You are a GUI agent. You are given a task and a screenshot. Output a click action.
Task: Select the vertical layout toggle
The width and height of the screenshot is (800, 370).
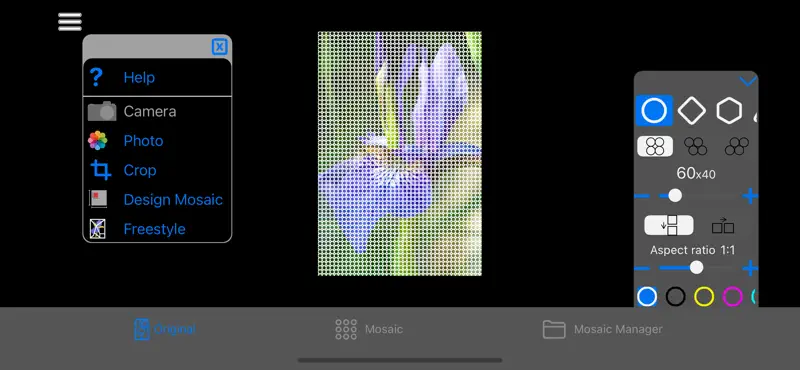point(669,226)
